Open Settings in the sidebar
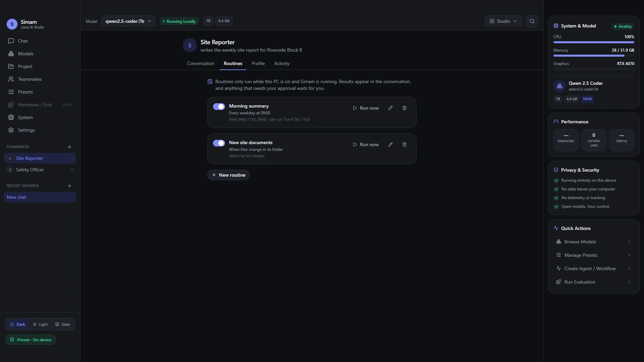Viewport: 644px width, 362px height. pyautogui.click(x=40, y=130)
